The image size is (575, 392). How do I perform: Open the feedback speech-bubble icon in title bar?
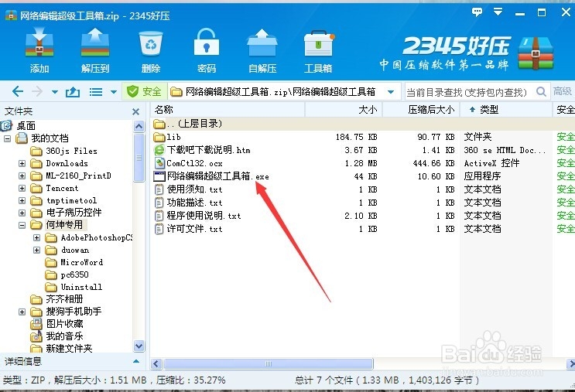[x=477, y=12]
